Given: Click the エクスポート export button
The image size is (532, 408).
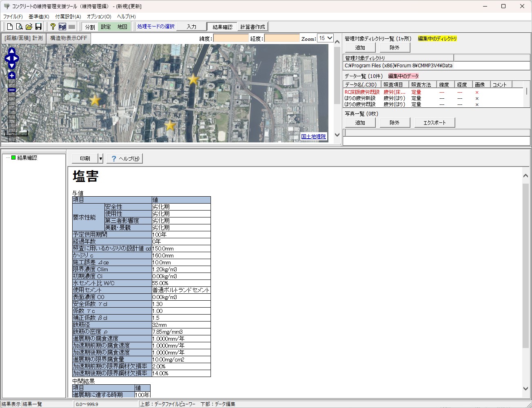Looking at the screenshot, I should (x=434, y=123).
